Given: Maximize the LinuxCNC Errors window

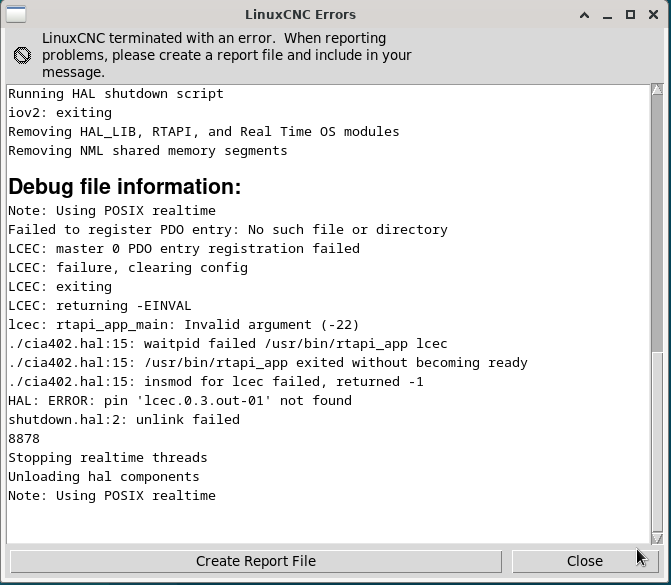Looking at the screenshot, I should 630,15.
